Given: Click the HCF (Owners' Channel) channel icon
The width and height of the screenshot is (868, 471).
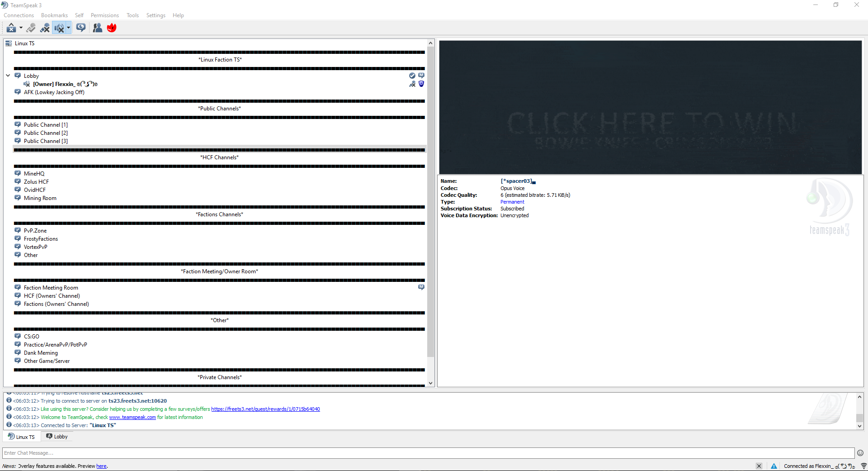Looking at the screenshot, I should click(x=18, y=295).
